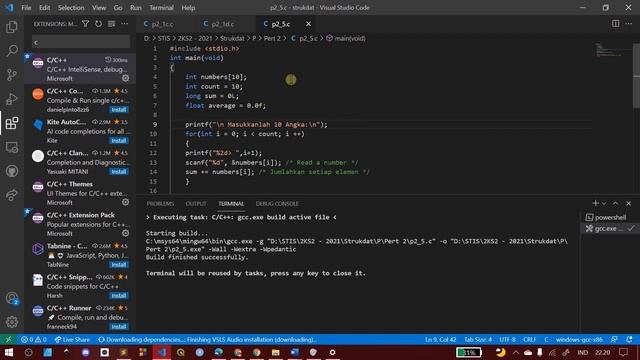
Task: Switch to the Debug Console tab
Action: (x=277, y=203)
